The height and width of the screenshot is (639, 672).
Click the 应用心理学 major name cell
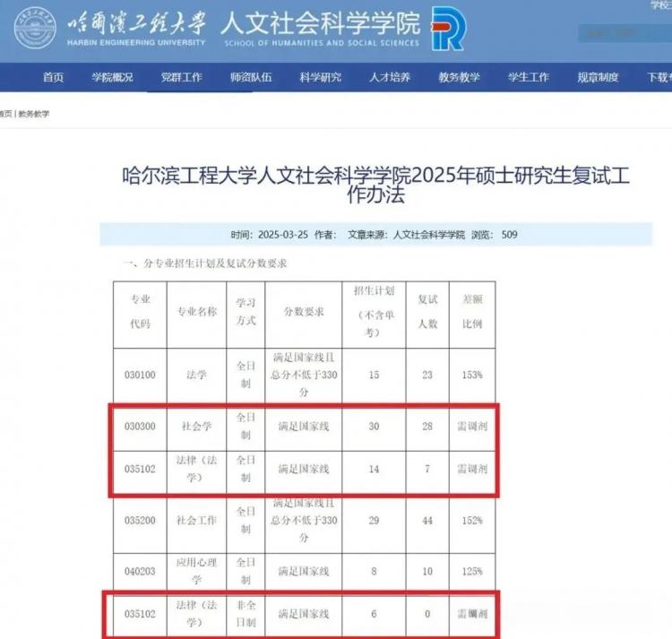coord(197,571)
